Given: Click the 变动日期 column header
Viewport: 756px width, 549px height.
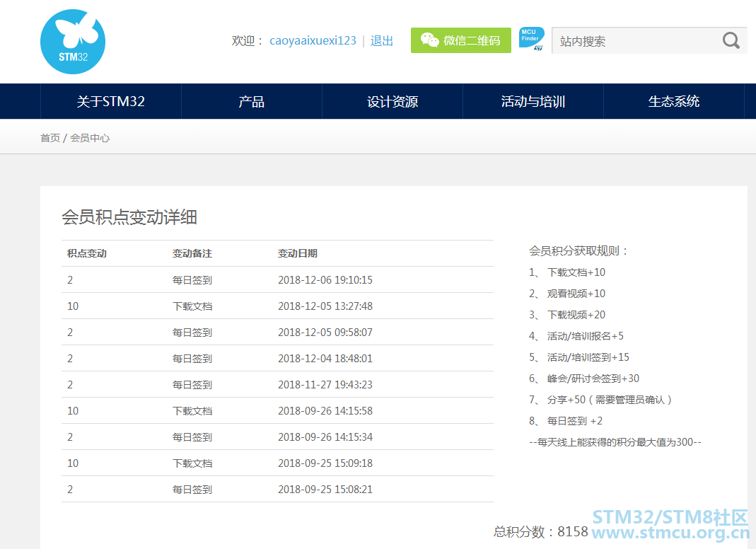Looking at the screenshot, I should pos(298,253).
